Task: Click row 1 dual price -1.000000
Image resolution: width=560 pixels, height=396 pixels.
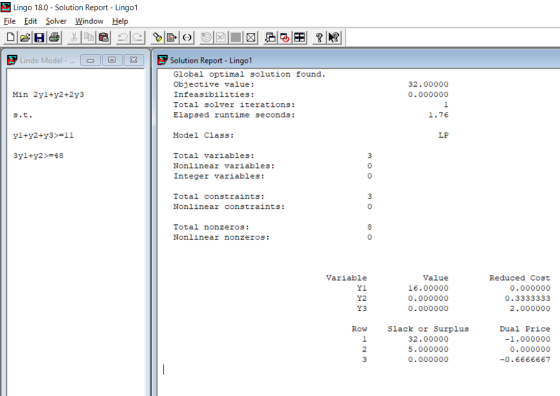Action: pyautogui.click(x=527, y=339)
